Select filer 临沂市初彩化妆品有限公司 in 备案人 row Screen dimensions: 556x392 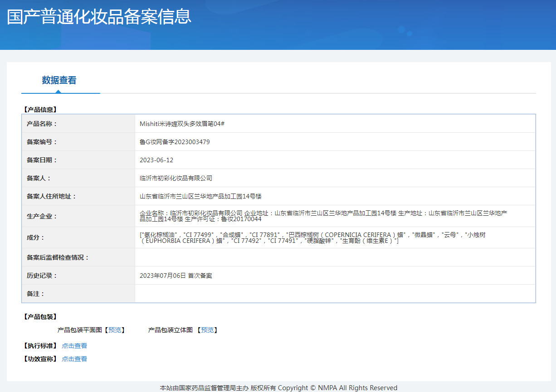point(176,178)
